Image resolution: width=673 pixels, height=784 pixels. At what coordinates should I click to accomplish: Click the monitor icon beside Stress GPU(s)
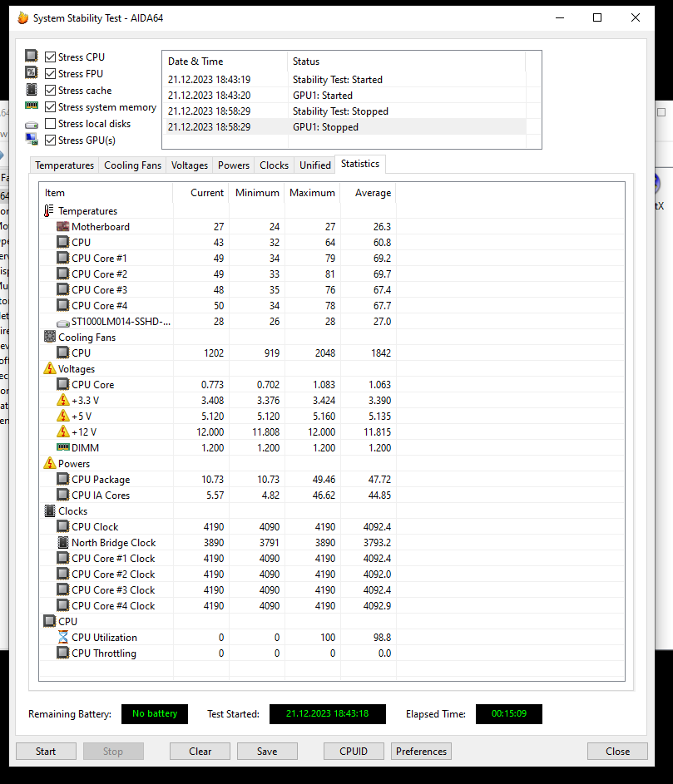click(x=32, y=140)
